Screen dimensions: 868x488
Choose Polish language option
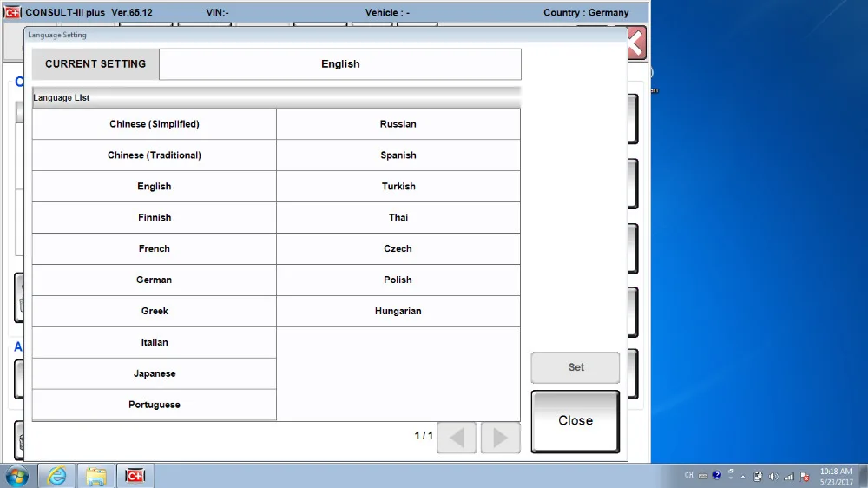(398, 280)
